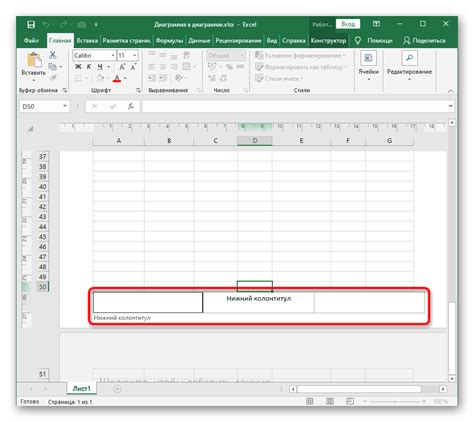Click the ribbon display options icon
This screenshot has height=422, width=474.
click(x=376, y=24)
